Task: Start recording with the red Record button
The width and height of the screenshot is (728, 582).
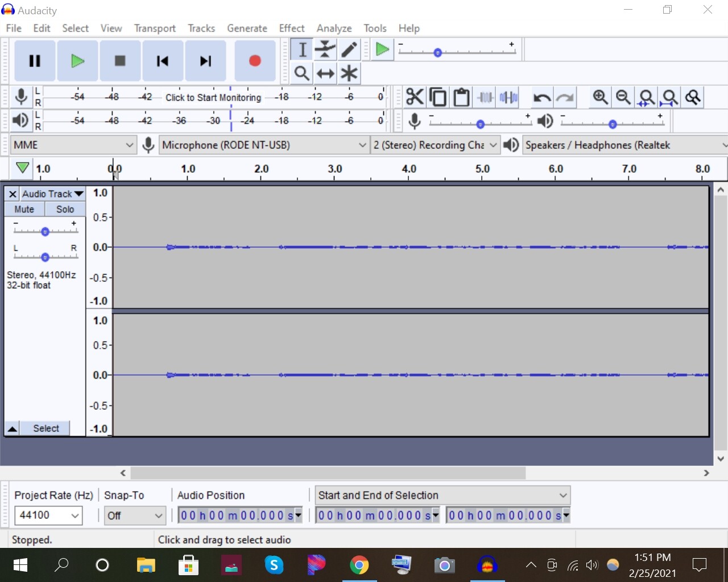Action: point(255,61)
